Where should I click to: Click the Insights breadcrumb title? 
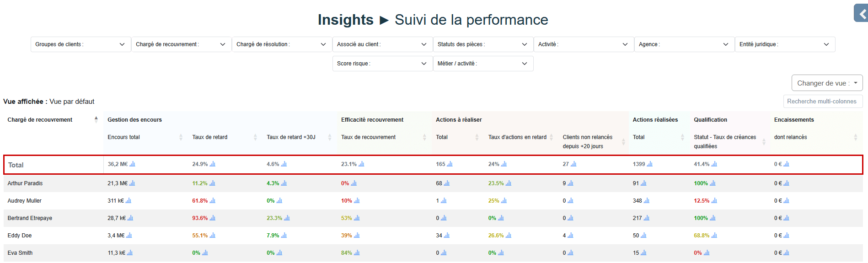pos(345,20)
